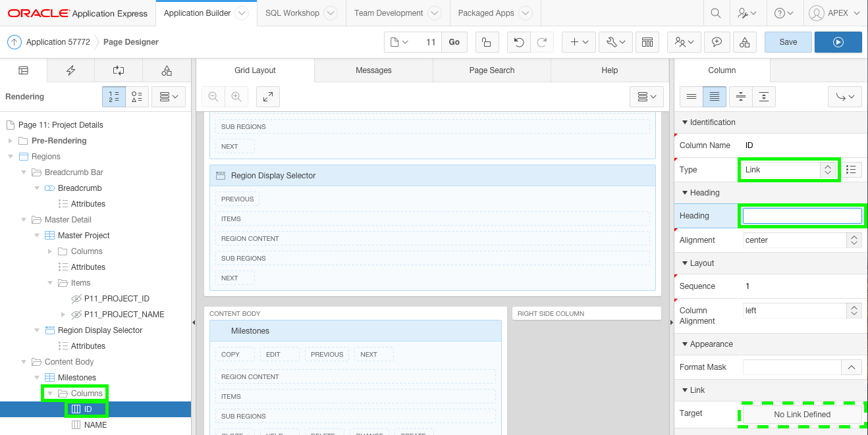The image size is (868, 435).
Task: Click the Heading text input field
Action: 802,216
